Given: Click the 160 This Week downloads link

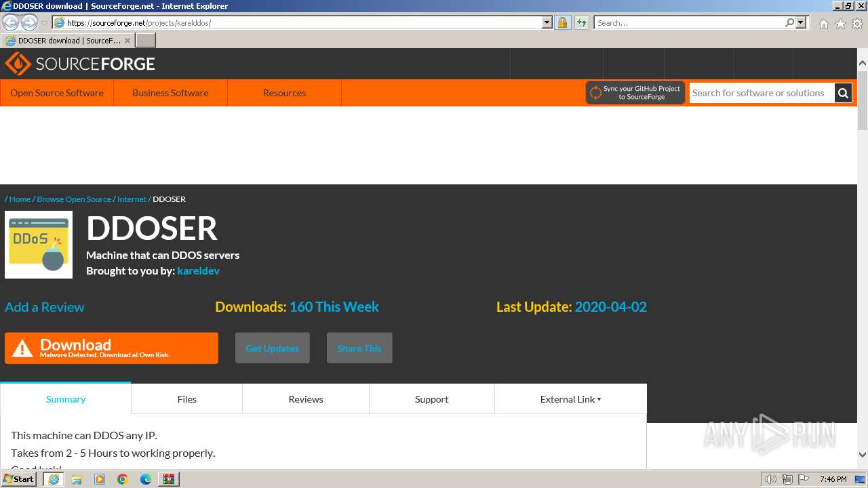Looking at the screenshot, I should pos(334,307).
